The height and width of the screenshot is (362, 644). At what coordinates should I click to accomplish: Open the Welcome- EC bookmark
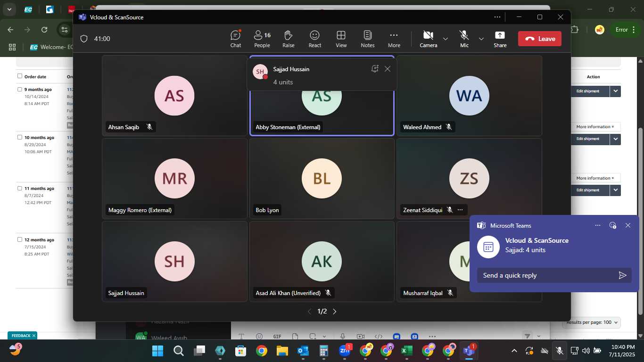[51, 47]
